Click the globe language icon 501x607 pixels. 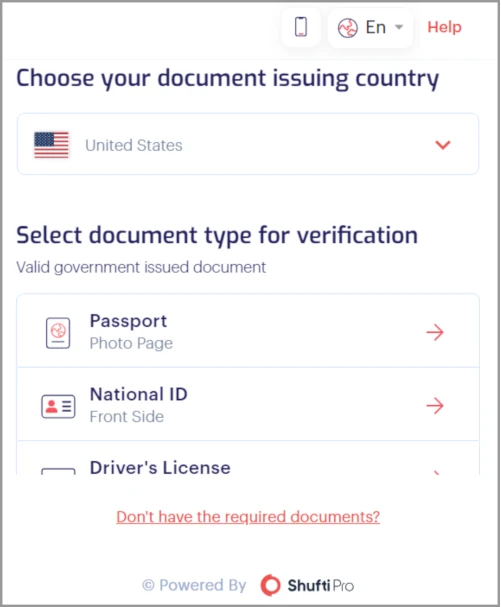(347, 28)
